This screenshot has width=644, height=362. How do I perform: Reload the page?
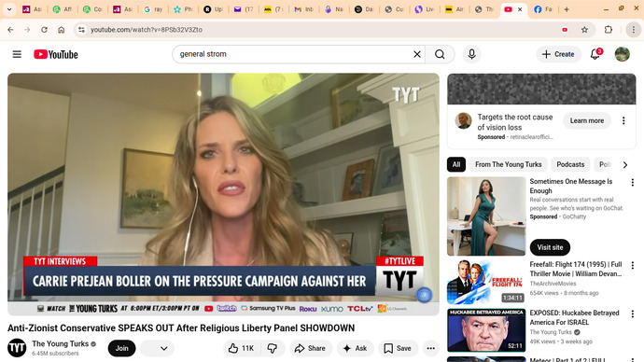pyautogui.click(x=44, y=30)
